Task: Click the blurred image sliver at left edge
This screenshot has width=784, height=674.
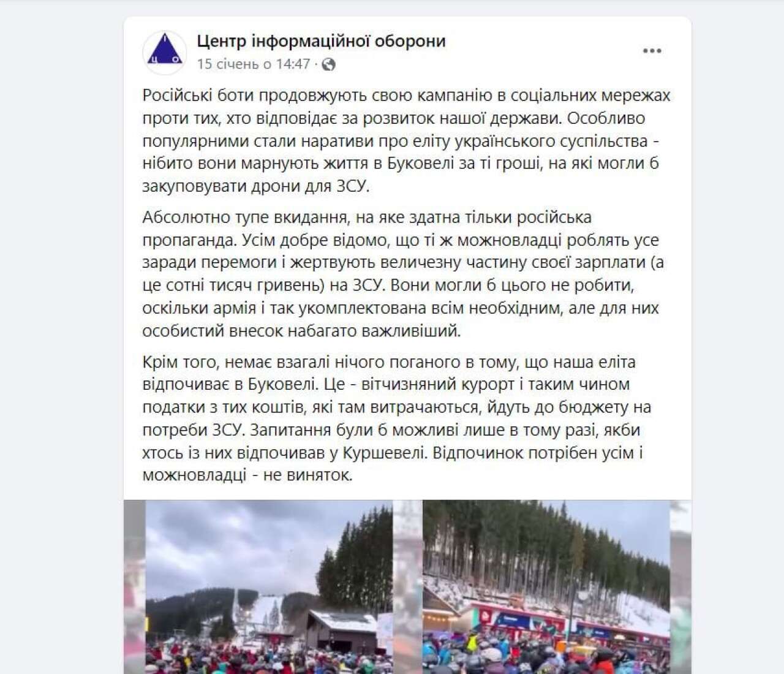Action: click(134, 587)
